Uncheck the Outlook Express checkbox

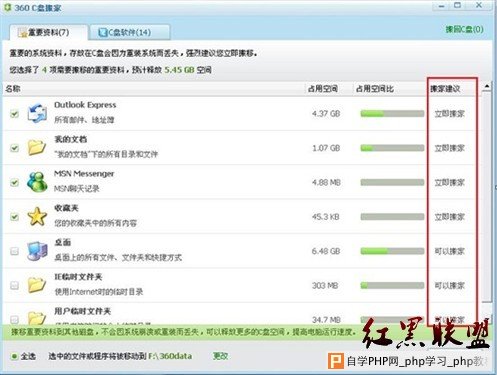click(14, 114)
